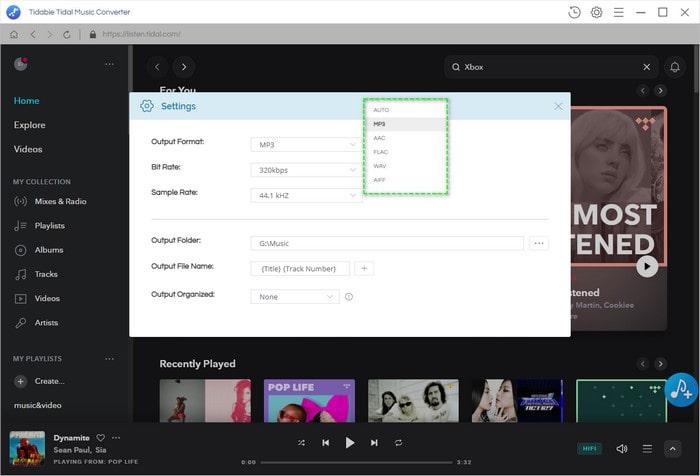The height and width of the screenshot is (476, 700).
Task: Clear the Xbox search text
Action: pyautogui.click(x=646, y=67)
